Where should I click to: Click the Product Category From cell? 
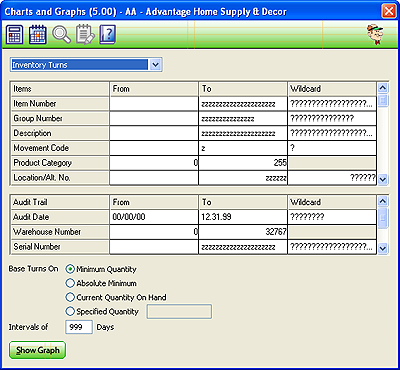pos(154,163)
